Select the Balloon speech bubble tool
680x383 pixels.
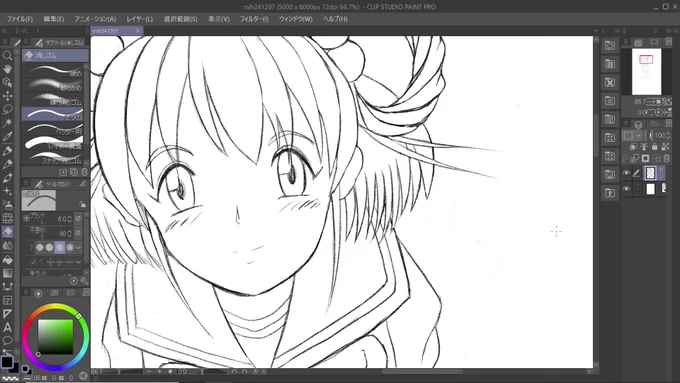point(7,340)
